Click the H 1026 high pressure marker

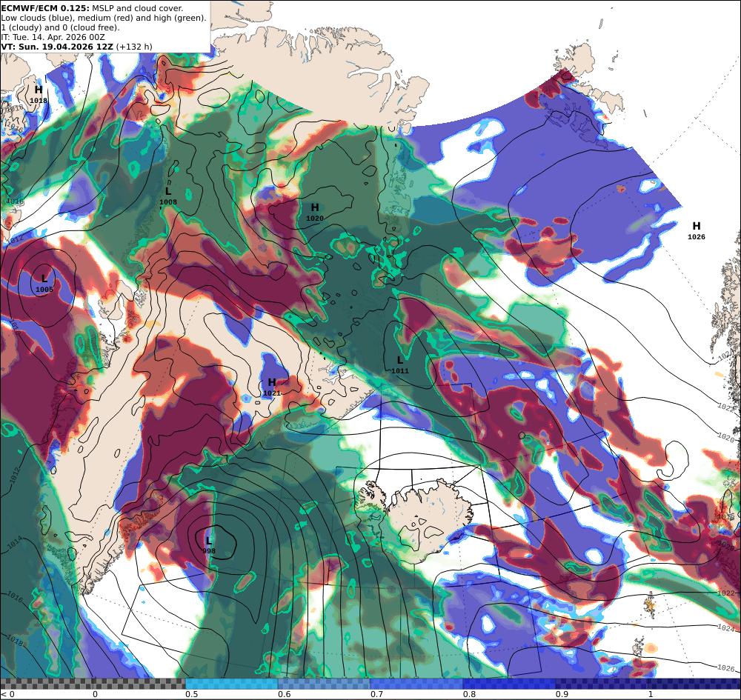(x=696, y=230)
